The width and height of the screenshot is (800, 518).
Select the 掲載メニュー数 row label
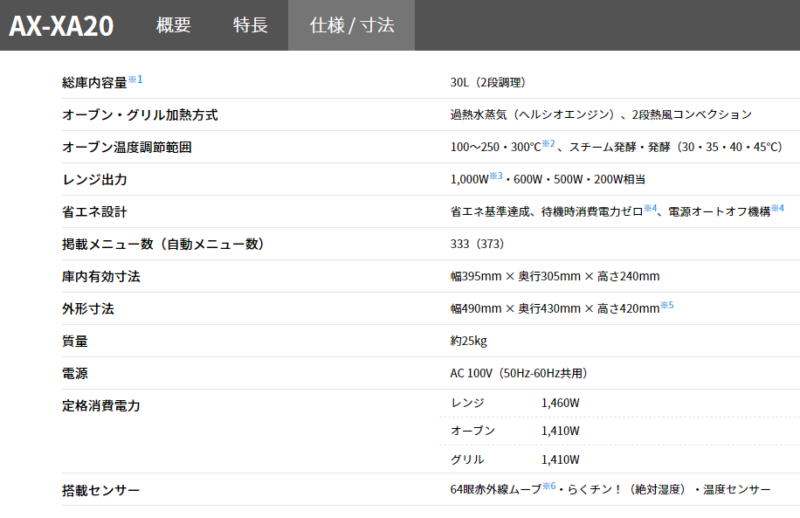163,244
